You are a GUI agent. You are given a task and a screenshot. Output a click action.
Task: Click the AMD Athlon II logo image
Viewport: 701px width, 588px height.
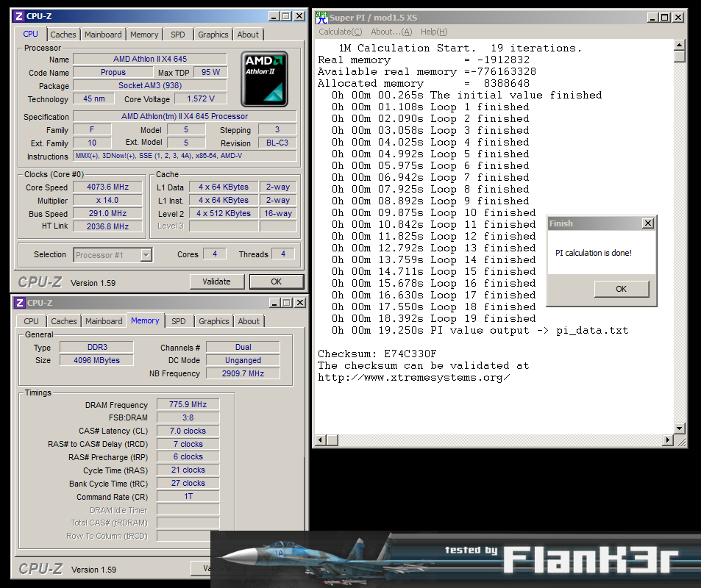click(264, 79)
